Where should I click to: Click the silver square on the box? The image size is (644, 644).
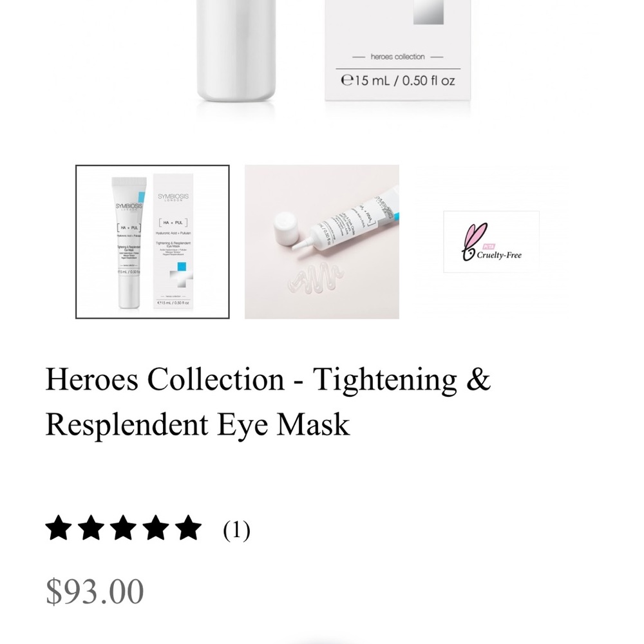pos(428,12)
